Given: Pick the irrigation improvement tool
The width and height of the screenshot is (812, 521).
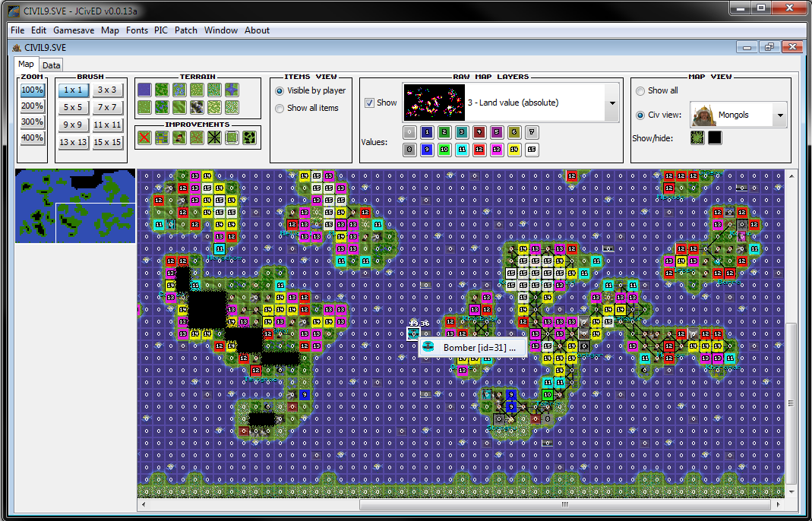Looking at the screenshot, I should [162, 137].
